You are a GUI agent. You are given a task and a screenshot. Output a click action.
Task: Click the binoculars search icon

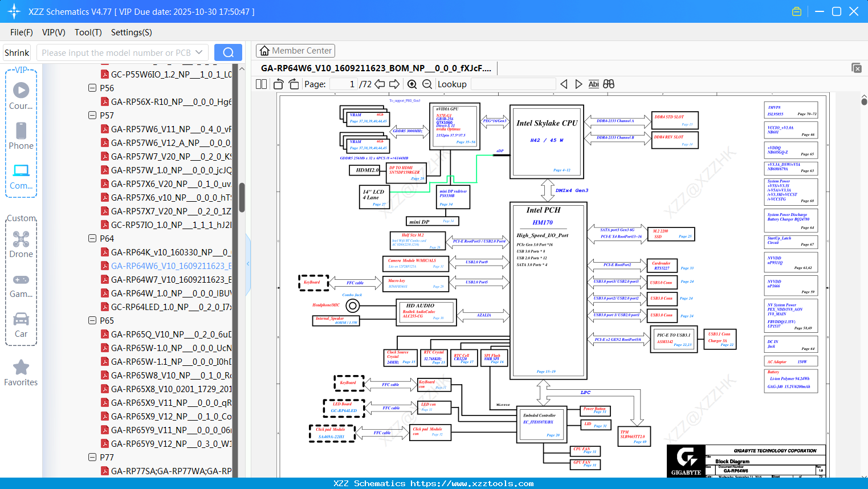[x=609, y=84]
